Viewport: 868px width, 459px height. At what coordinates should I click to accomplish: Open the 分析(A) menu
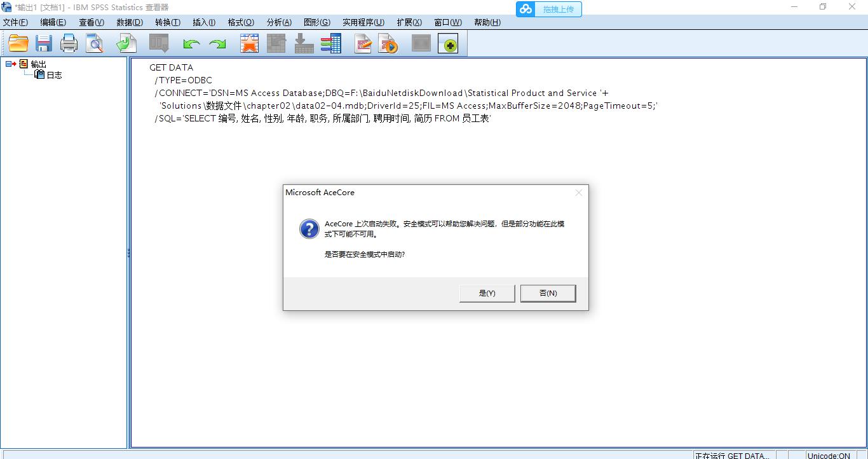point(279,22)
